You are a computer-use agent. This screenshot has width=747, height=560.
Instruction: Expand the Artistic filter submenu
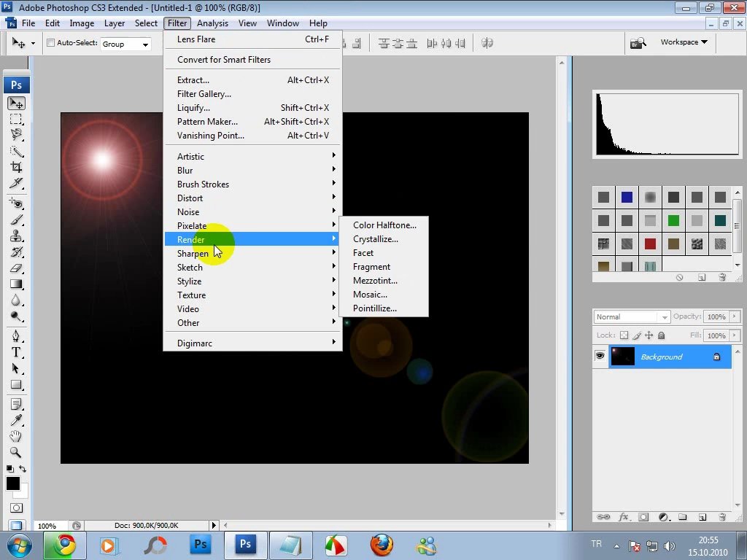[x=252, y=156]
